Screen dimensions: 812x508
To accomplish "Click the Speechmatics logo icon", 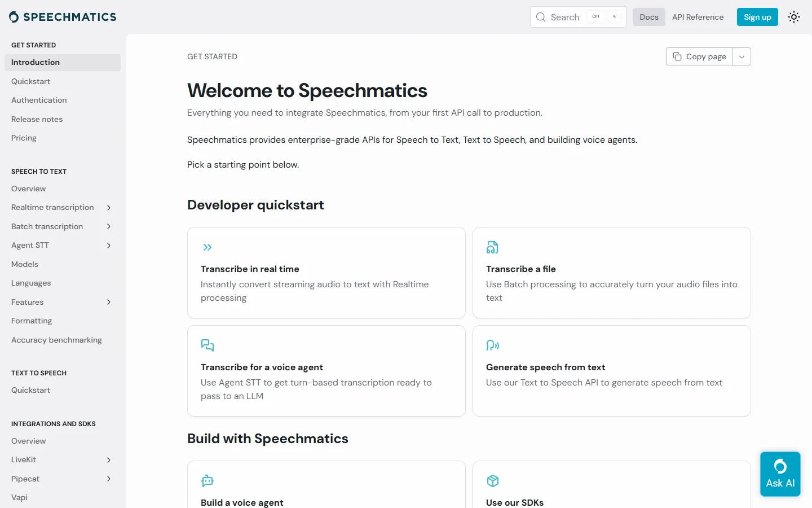I will pos(14,17).
